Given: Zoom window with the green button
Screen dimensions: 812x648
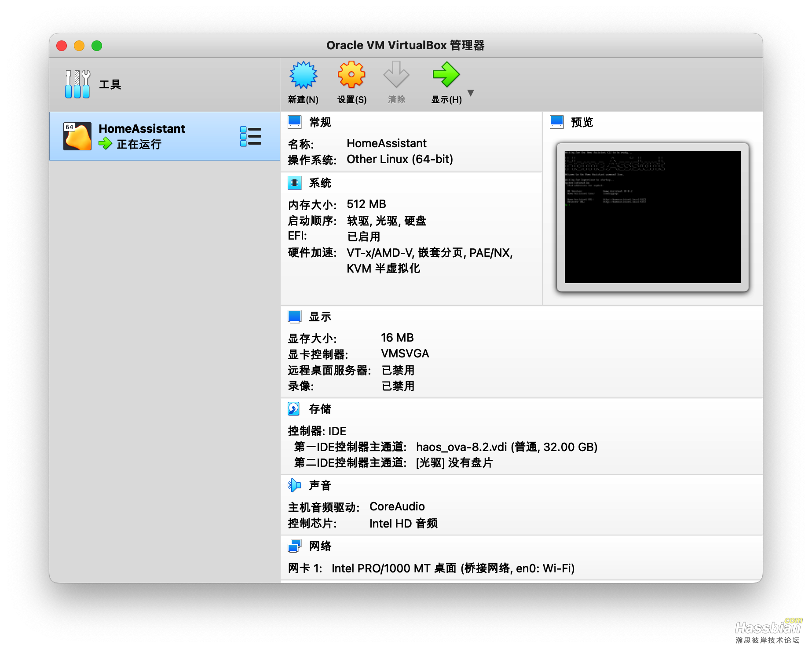Looking at the screenshot, I should [x=97, y=46].
